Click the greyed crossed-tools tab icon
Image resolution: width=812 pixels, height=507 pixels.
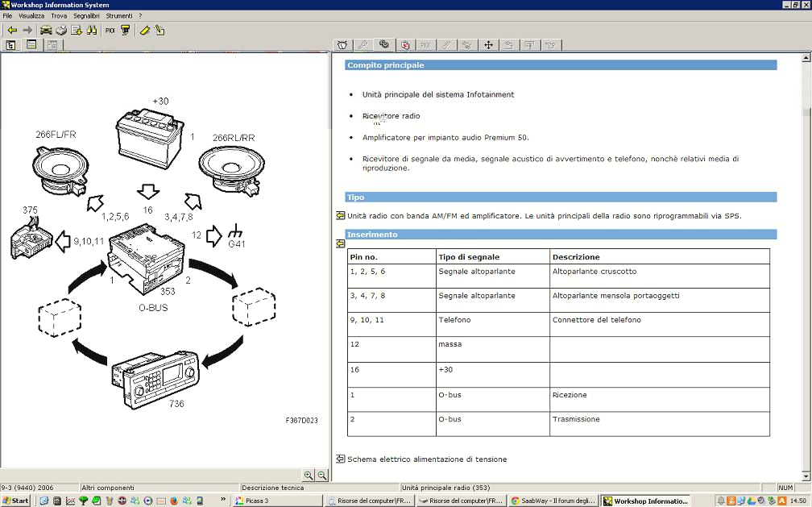click(x=467, y=45)
